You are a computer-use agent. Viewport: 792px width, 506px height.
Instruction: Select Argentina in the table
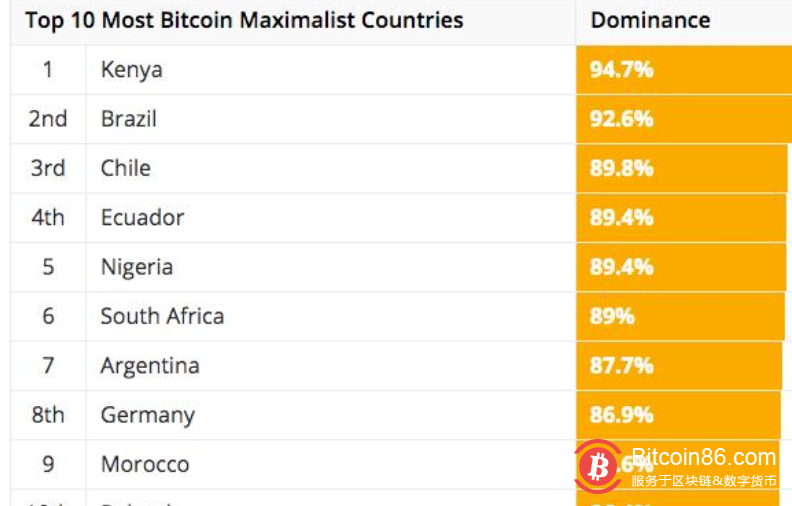[150, 365]
